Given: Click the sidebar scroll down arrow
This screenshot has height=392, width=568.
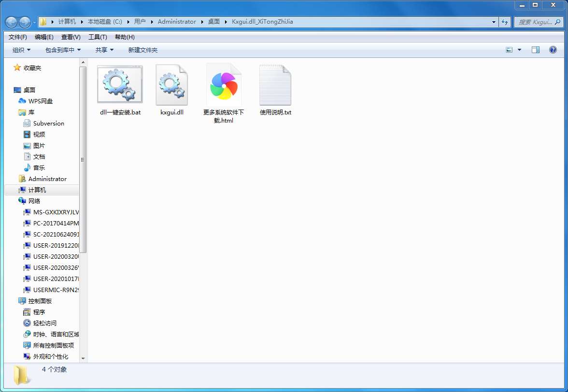Looking at the screenshot, I should tap(83, 358).
